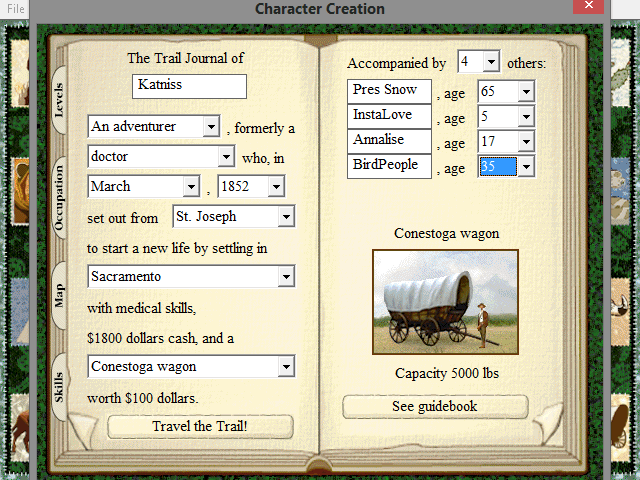Screen dimensions: 640x480
Task: Click the See guidebook button
Action: [435, 407]
